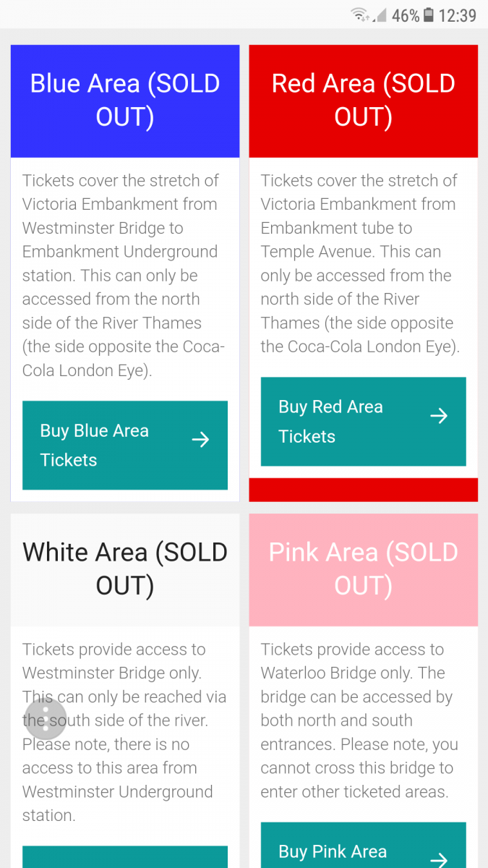Tap the partially visible White Area buy button
The image size is (488, 868).
coord(125,857)
